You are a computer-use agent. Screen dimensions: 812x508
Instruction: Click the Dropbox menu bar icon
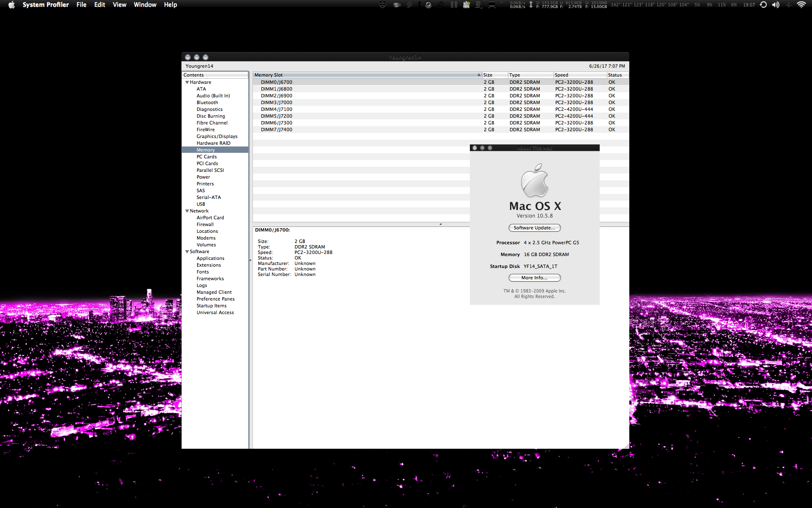382,5
